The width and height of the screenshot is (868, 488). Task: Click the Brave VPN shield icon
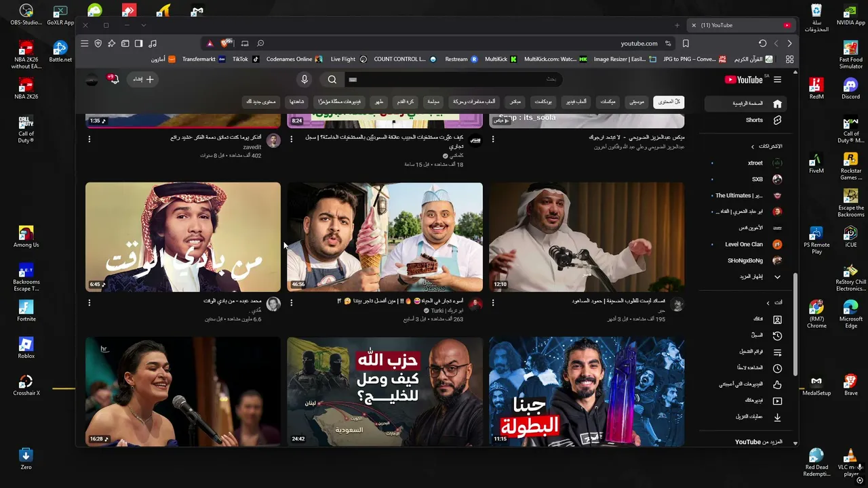point(98,43)
